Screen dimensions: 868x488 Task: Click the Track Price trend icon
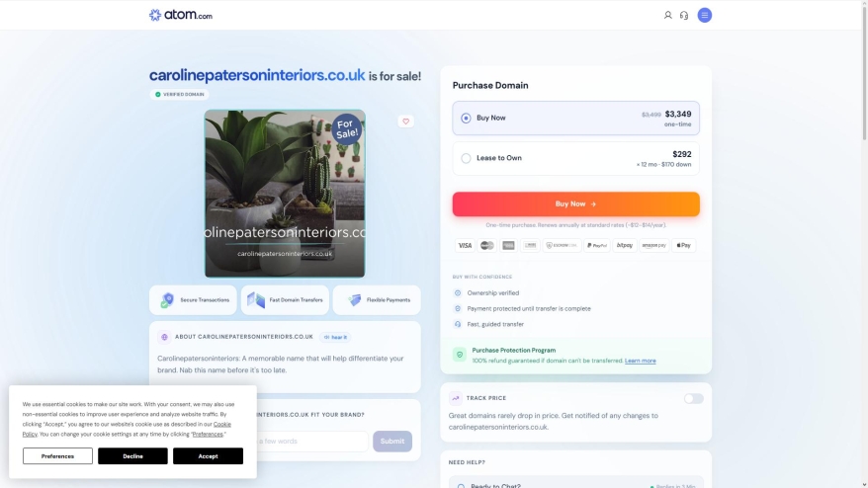[455, 398]
